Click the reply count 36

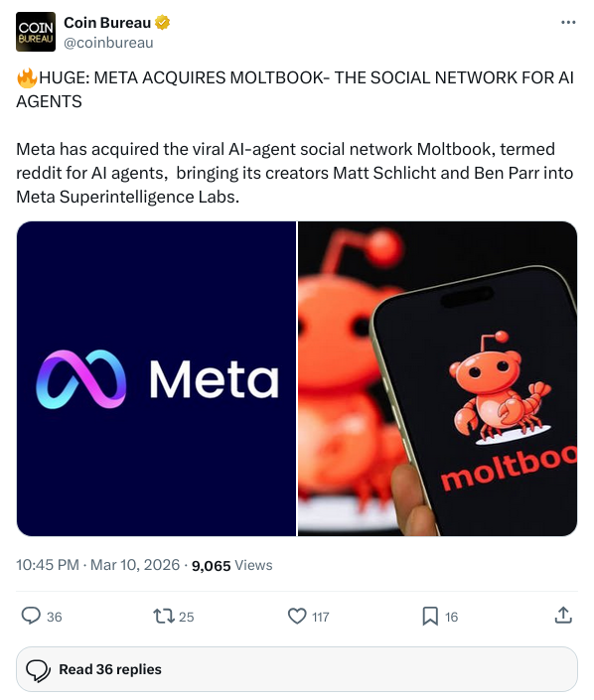click(54, 617)
